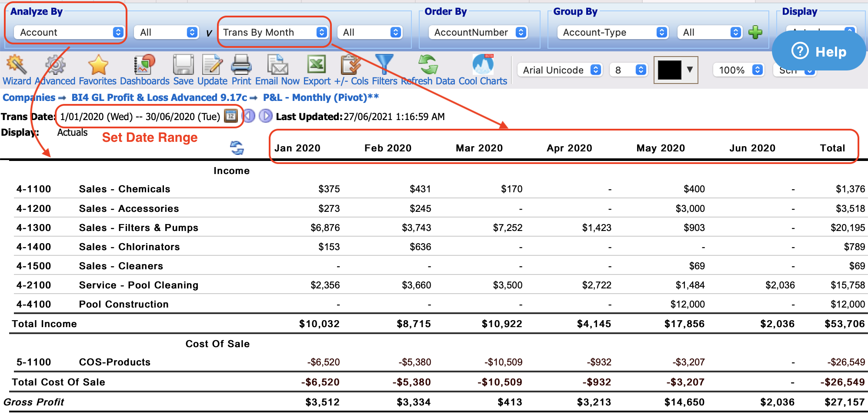Click the $12,000 Pool Construction May value

tap(688, 304)
